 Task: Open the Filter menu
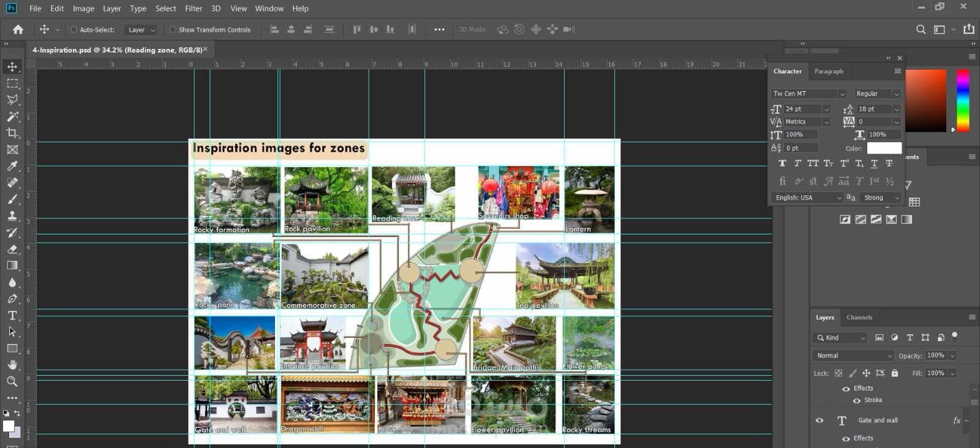[x=194, y=9]
